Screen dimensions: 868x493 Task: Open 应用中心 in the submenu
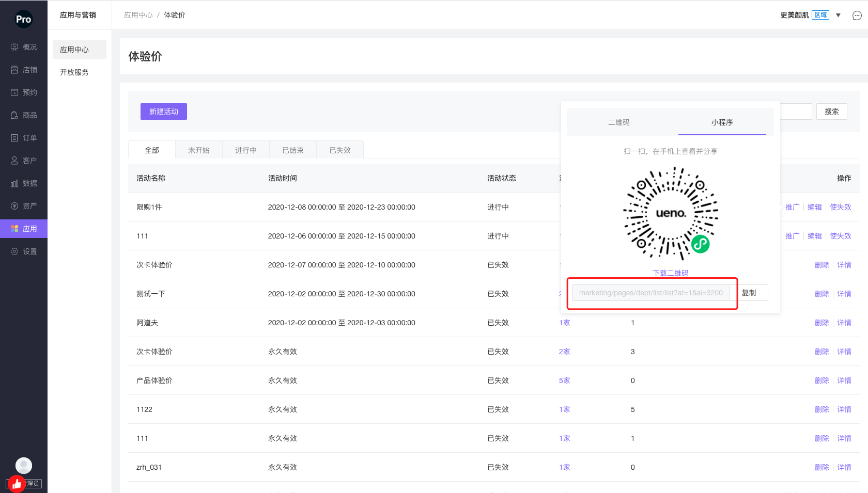[80, 50]
